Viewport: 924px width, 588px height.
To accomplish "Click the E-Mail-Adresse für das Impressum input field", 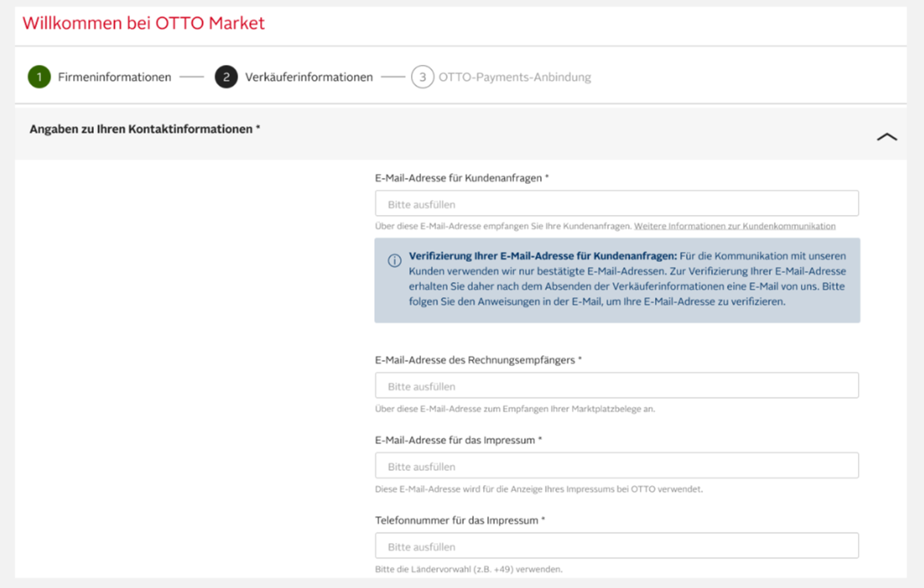I will coord(616,465).
